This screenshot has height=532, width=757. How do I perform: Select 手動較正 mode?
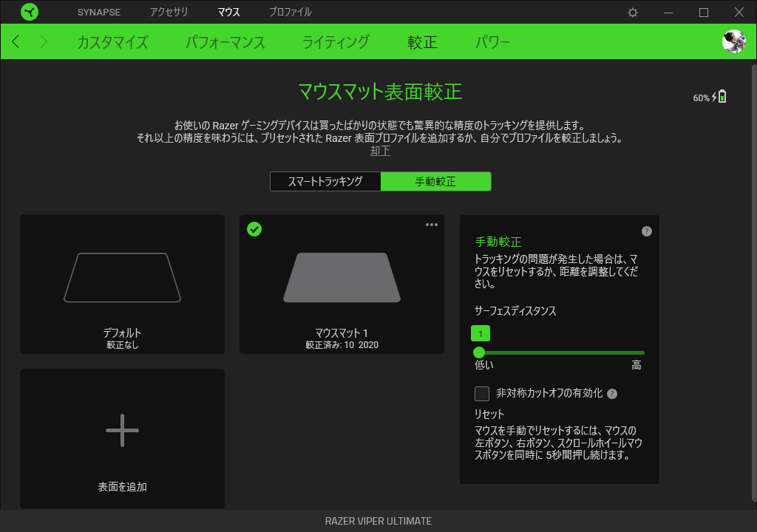click(x=436, y=182)
